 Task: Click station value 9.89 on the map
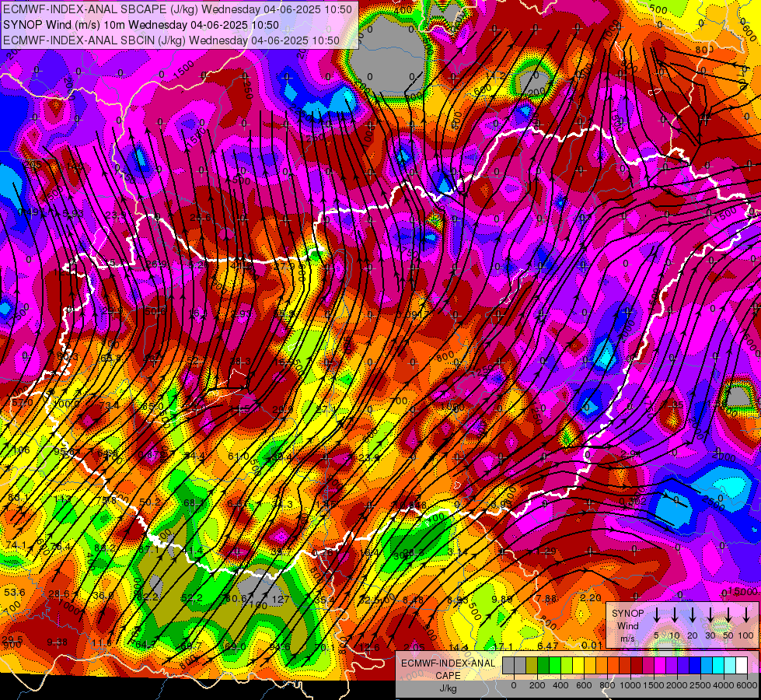tap(502, 600)
